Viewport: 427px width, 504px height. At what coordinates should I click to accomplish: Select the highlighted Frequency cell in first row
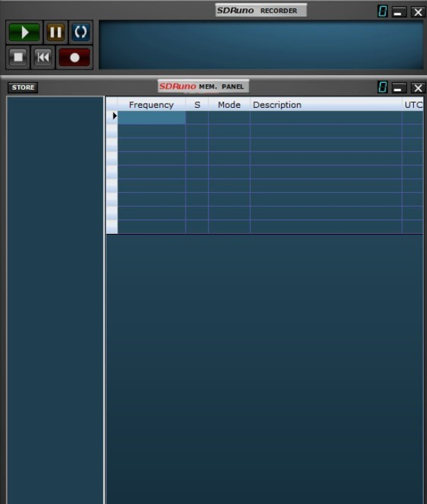pos(152,118)
